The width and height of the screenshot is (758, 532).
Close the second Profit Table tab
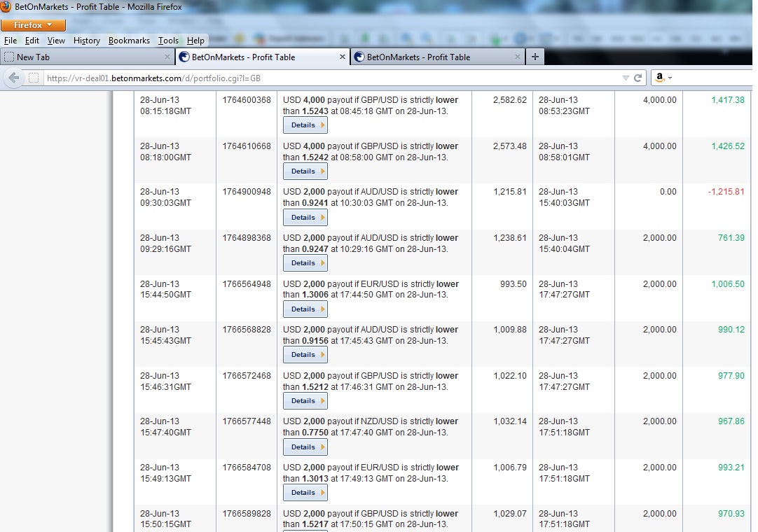click(517, 57)
